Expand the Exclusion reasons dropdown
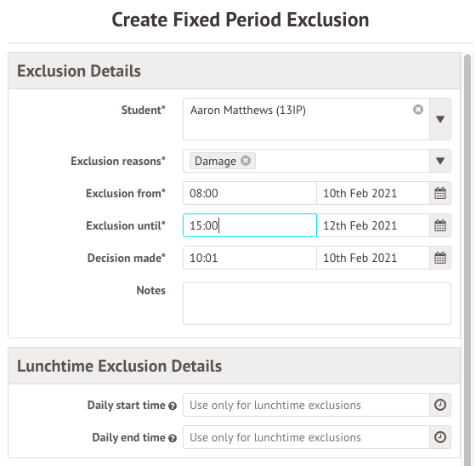This screenshot has height=466, width=476. coord(440,161)
